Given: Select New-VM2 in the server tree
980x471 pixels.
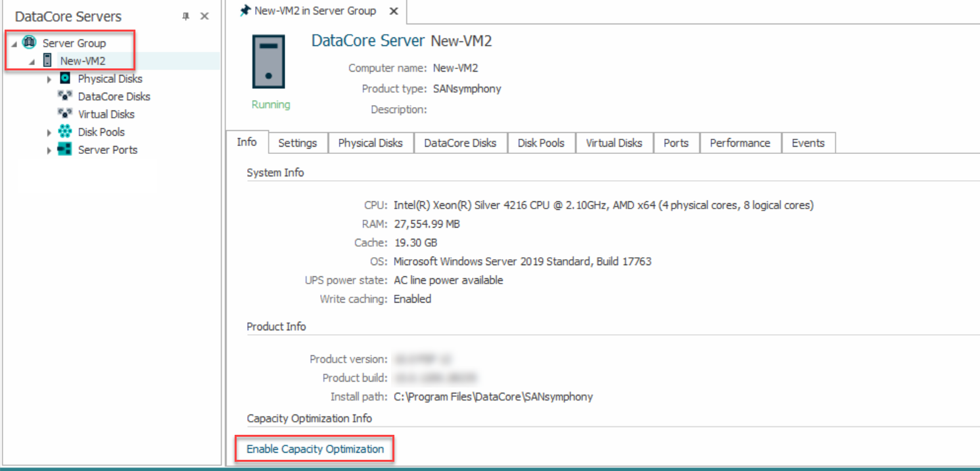Looking at the screenshot, I should [x=82, y=60].
